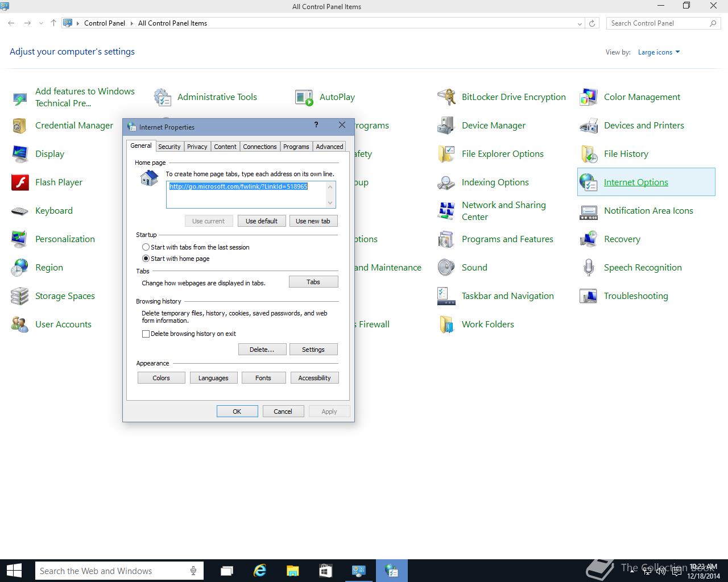
Task: Switch to the Programs tab
Action: click(296, 147)
